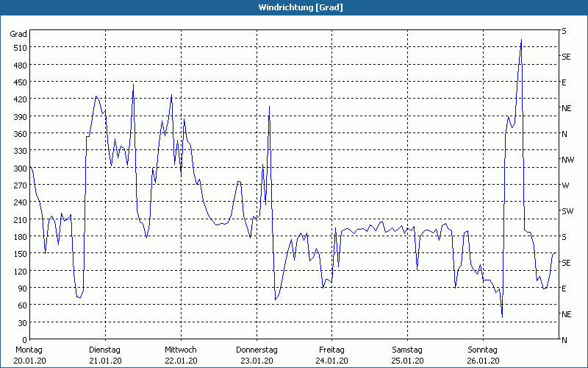This screenshot has width=588, height=368.
Task: Select the W compass label on right axis
Action: coord(565,185)
